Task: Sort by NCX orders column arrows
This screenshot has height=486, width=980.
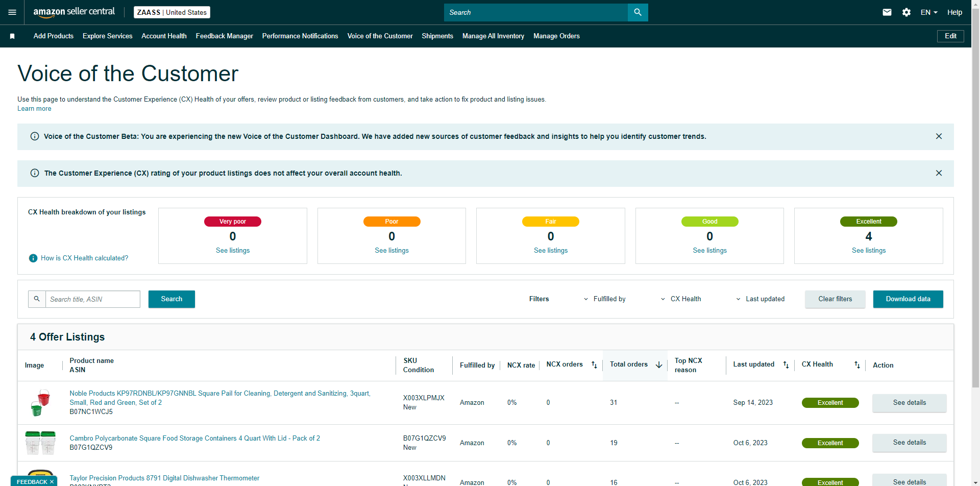Action: pos(594,364)
